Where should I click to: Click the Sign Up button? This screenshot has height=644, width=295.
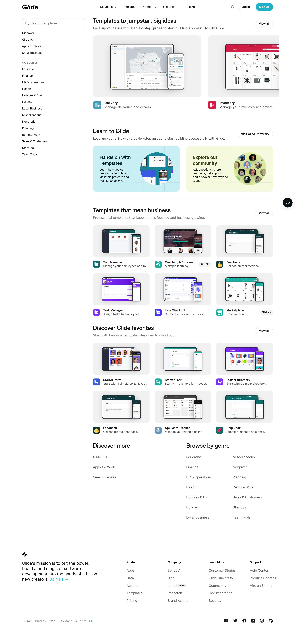click(x=264, y=7)
